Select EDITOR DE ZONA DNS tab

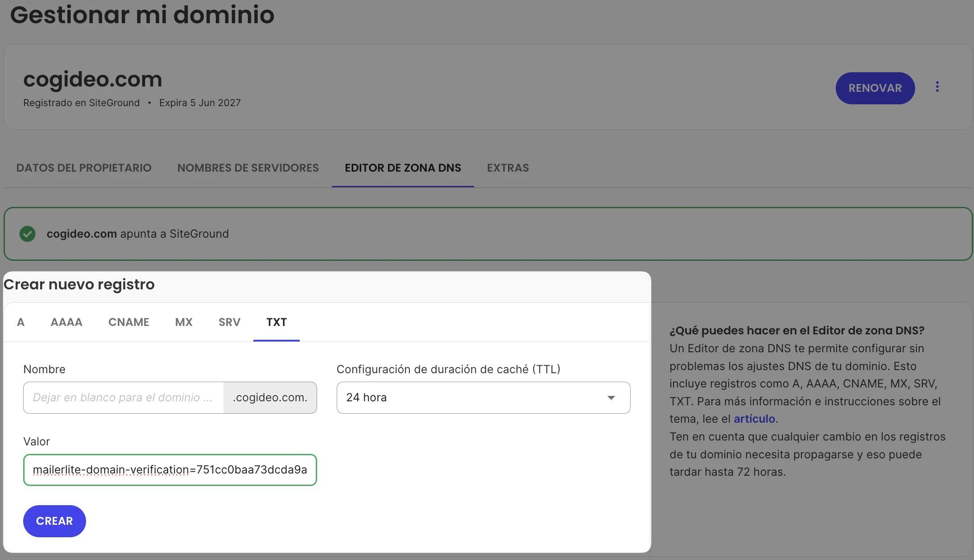point(403,168)
